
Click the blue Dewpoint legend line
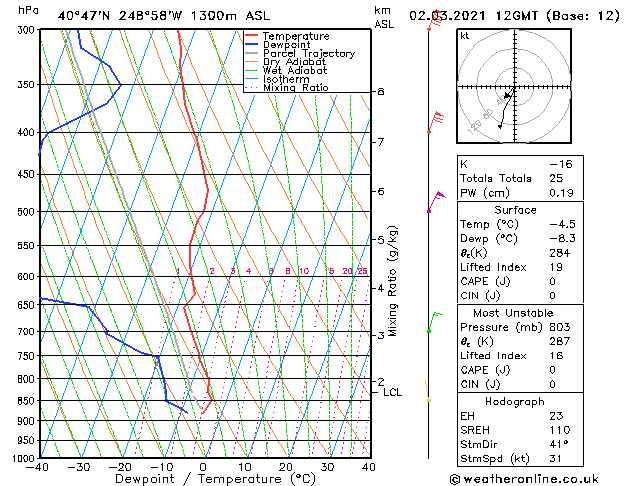[x=251, y=44]
